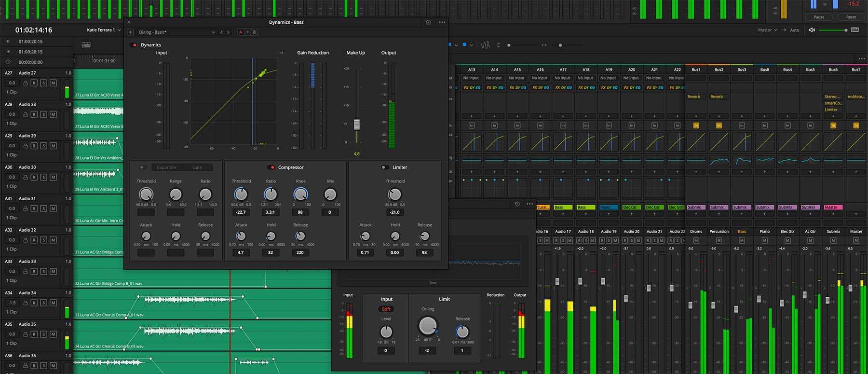This screenshot has height=374, width=868.
Task: Click the Make Up gain fader handle
Action: (x=357, y=125)
